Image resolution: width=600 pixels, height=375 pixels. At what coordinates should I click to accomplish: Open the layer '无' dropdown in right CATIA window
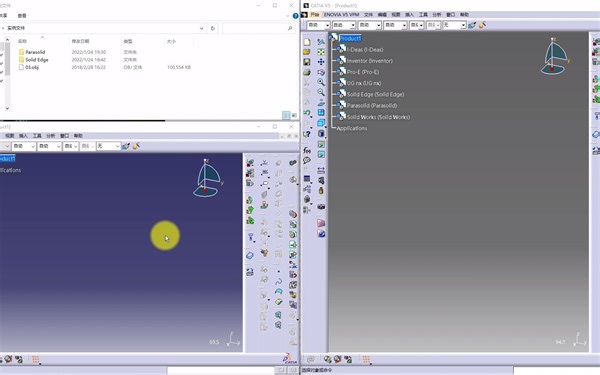tap(454, 25)
